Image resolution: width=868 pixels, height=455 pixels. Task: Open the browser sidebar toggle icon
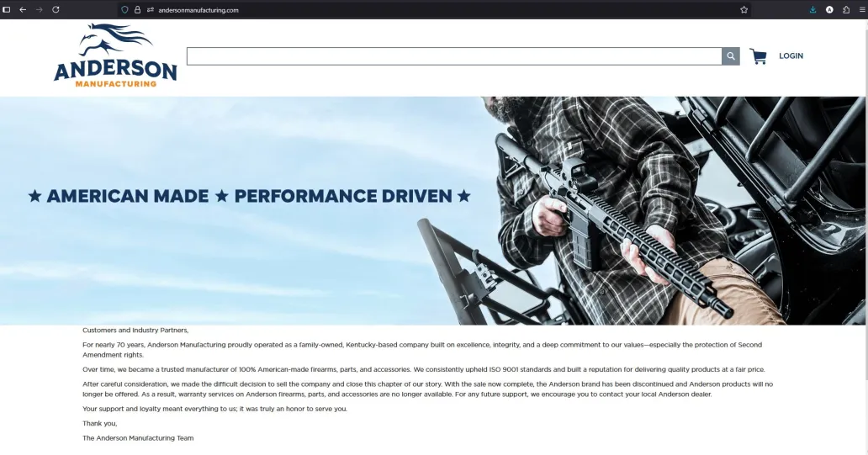pos(7,9)
